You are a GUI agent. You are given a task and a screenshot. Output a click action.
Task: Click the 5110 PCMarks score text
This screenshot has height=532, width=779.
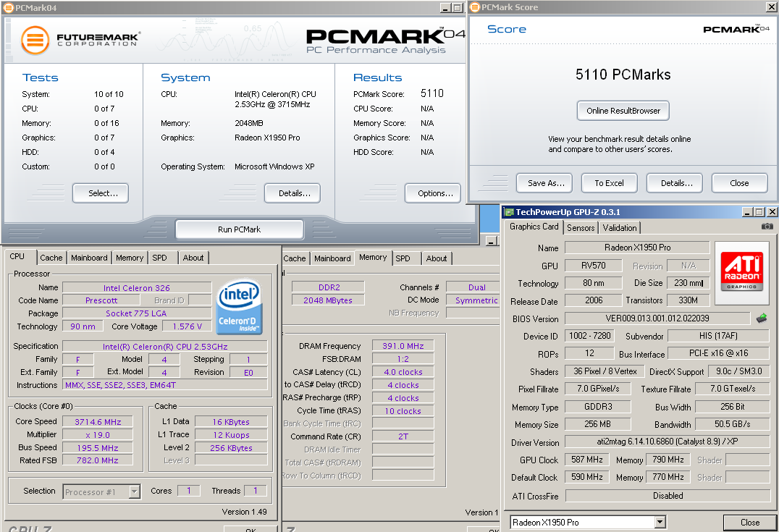click(x=623, y=75)
